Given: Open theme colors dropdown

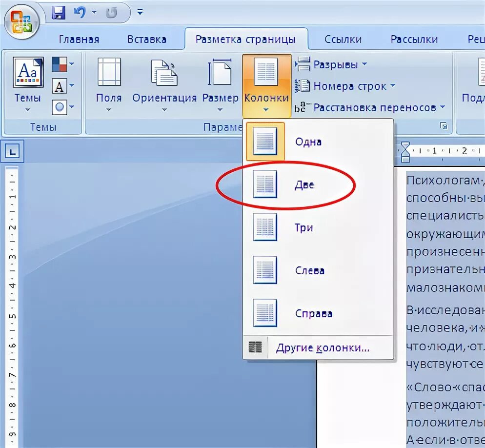Looking at the screenshot, I should click(63, 64).
